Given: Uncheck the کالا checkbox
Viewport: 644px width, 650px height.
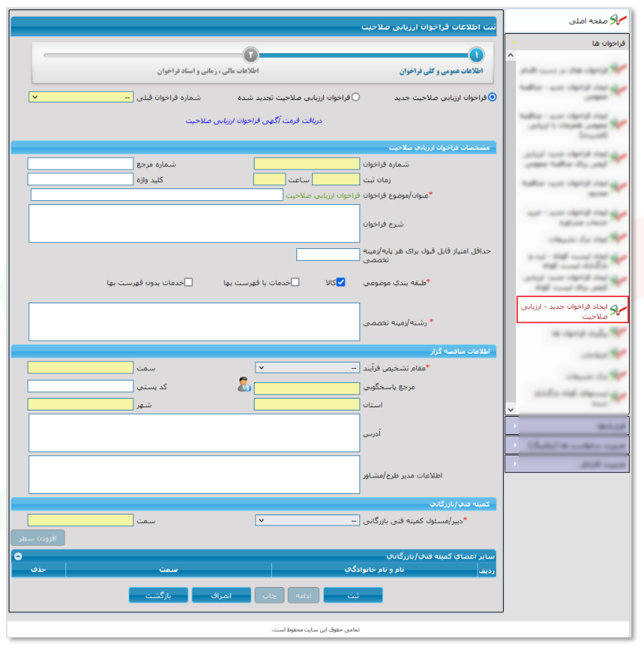Looking at the screenshot, I should tap(341, 282).
